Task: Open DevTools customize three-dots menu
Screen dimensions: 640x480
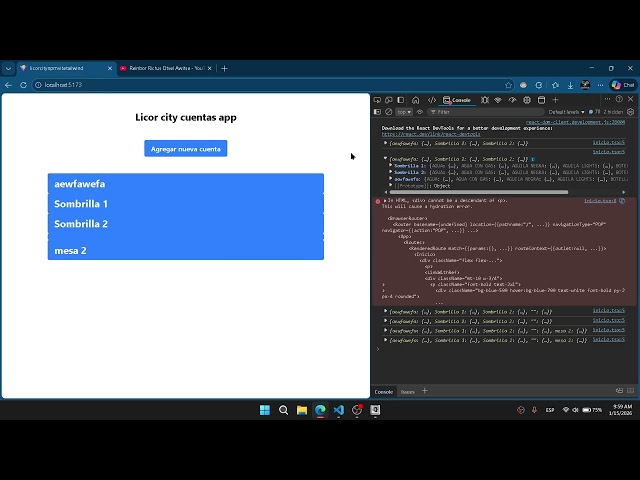Action: 607,99
